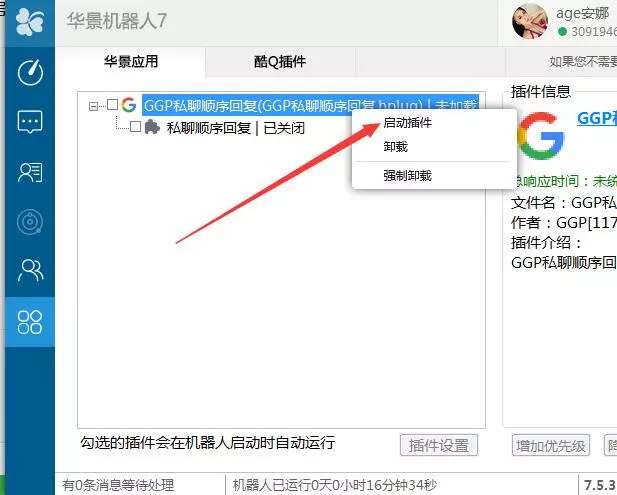Image resolution: width=617 pixels, height=495 pixels.
Task: Select the plugins grid sidebar icon
Action: pos(30,322)
